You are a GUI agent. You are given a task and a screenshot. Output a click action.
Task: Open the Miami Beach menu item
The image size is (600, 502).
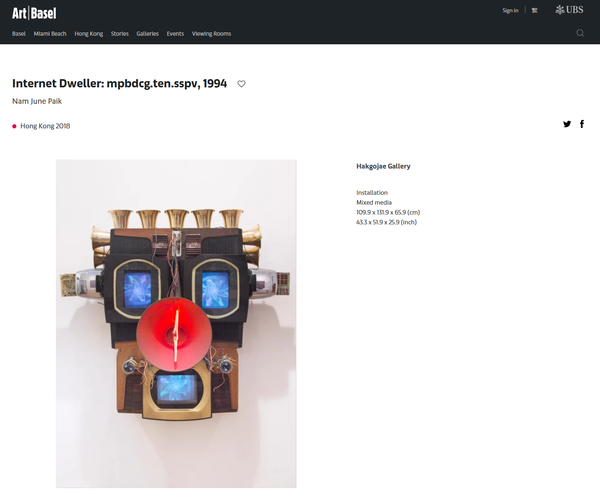tap(50, 34)
